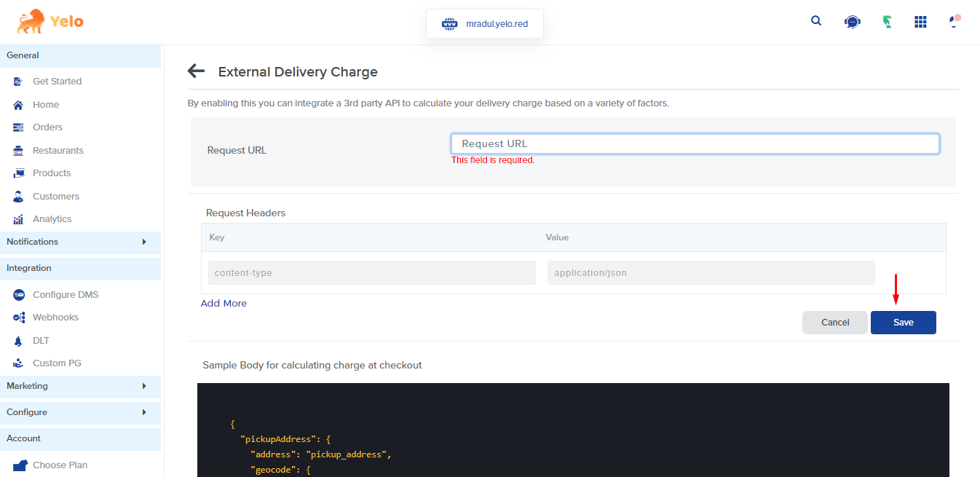Open Customers menu item

pyautogui.click(x=56, y=197)
